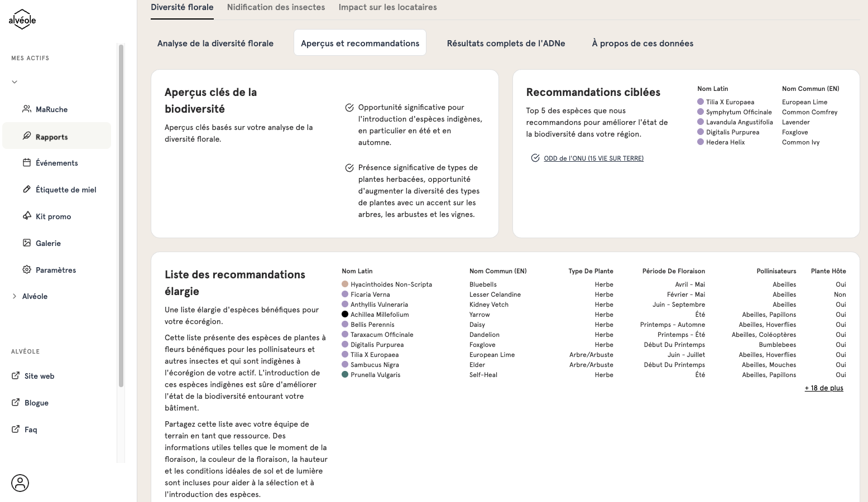The height and width of the screenshot is (502, 868).
Task: Open Site web link
Action: [39, 376]
